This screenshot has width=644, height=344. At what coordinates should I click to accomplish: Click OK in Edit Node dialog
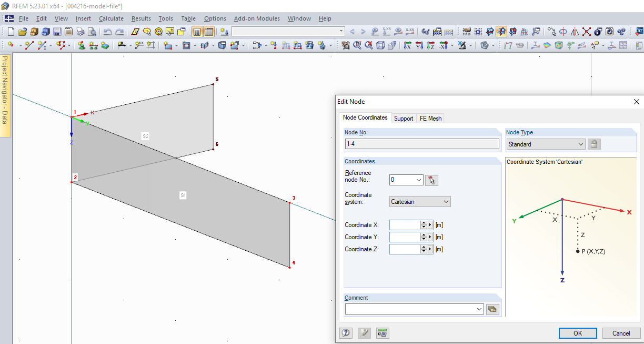(x=578, y=333)
